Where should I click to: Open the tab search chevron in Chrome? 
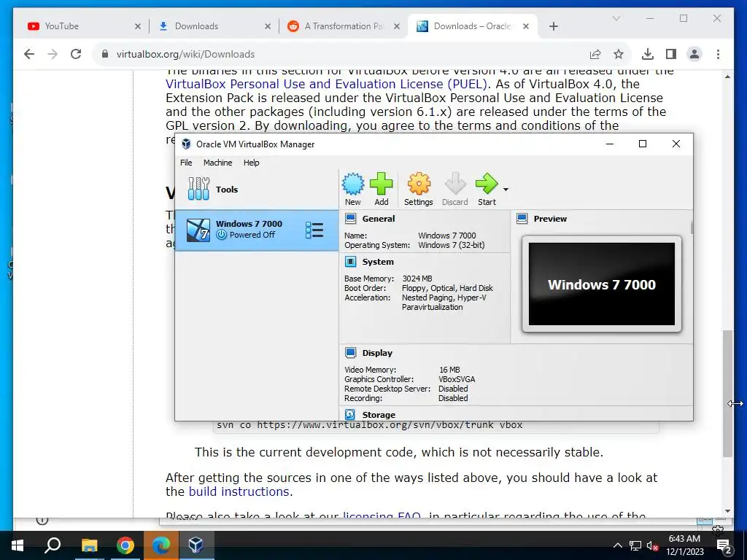[x=616, y=18]
